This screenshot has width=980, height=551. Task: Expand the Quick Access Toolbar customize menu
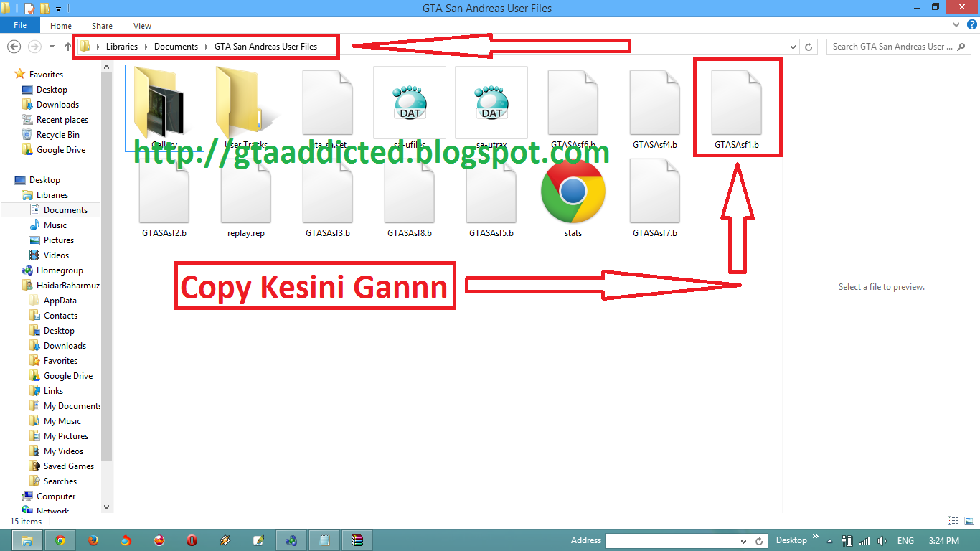click(x=58, y=9)
